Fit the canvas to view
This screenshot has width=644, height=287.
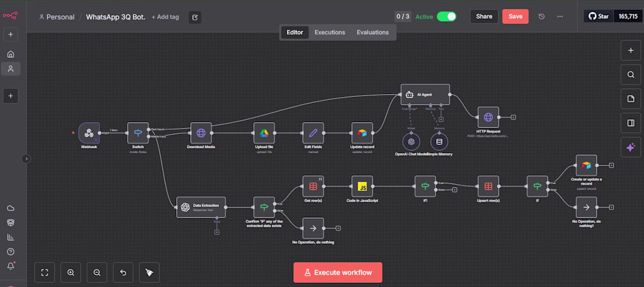[x=44, y=272]
